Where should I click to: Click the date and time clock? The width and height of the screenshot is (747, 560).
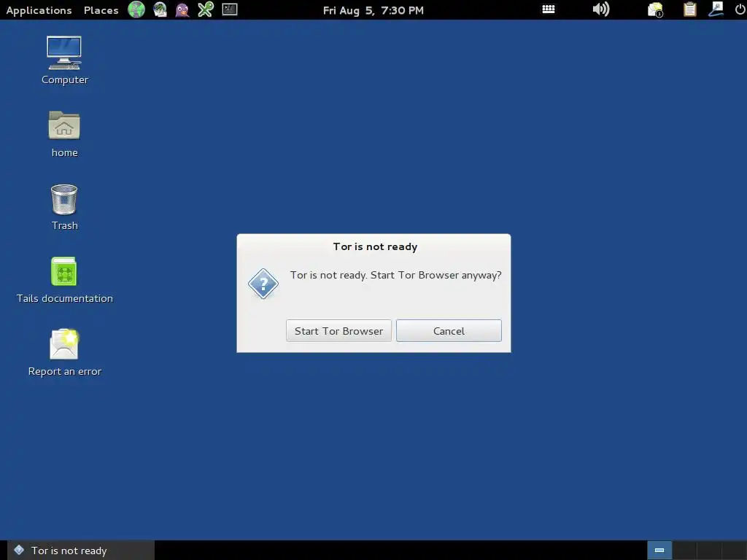[373, 10]
